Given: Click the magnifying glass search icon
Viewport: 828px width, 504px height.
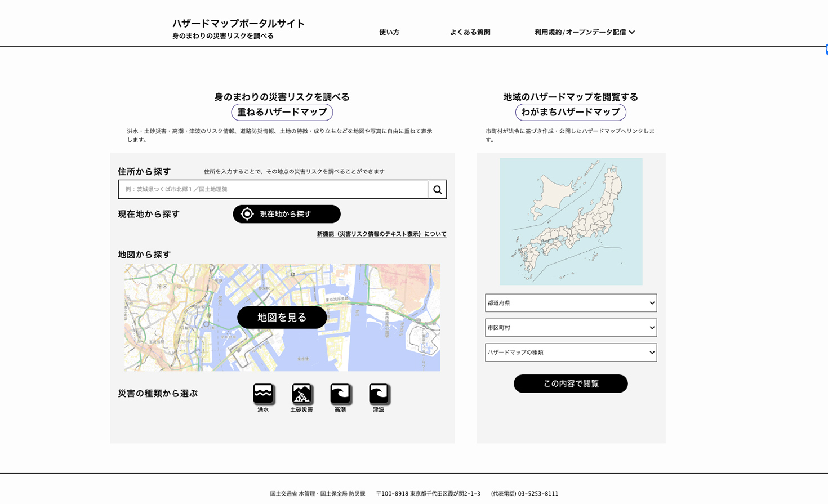Looking at the screenshot, I should click(437, 190).
